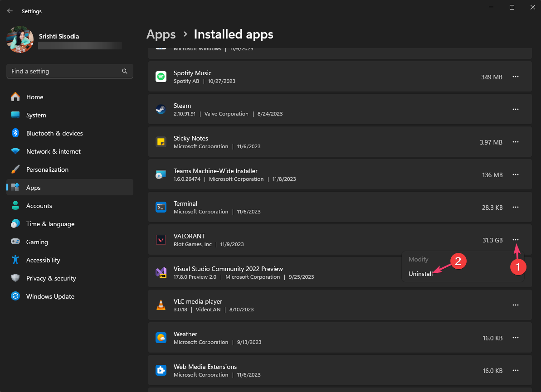Open Home in the sidebar
541x392 pixels.
[x=70, y=97]
